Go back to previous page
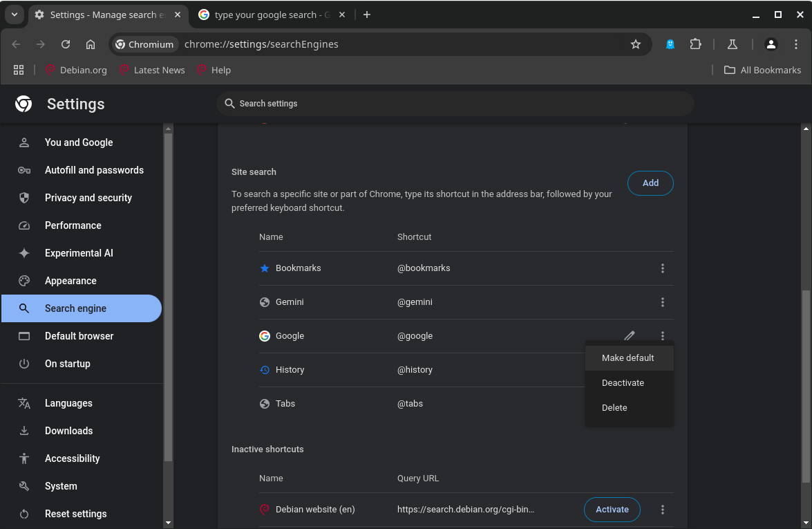The image size is (812, 529). (16, 44)
